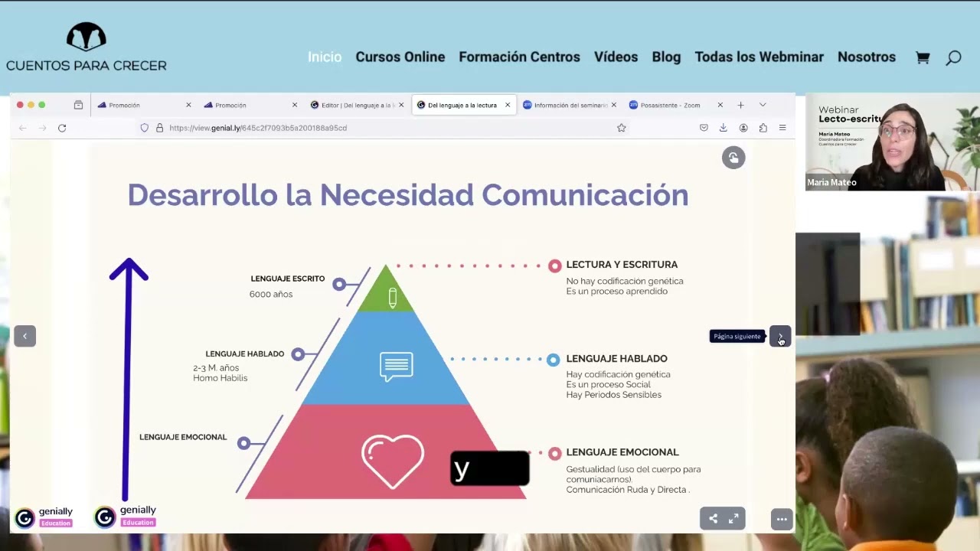
Task: Expand the browser tab list chevron
Action: click(763, 105)
